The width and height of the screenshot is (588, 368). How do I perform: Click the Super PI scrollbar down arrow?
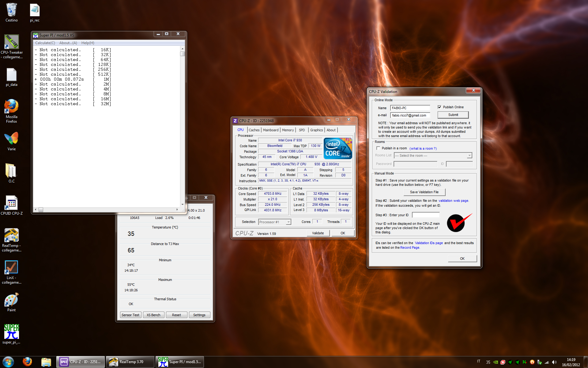[183, 204]
